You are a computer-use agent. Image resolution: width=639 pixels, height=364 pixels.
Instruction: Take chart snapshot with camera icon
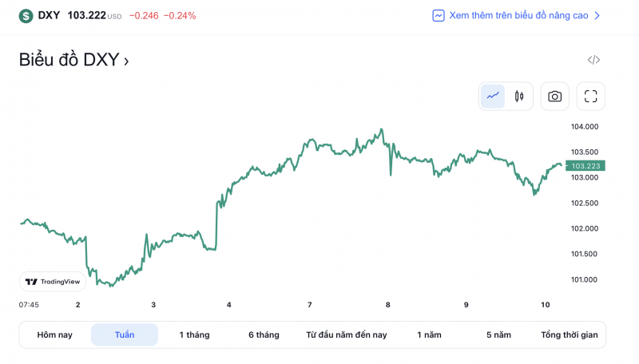click(554, 97)
